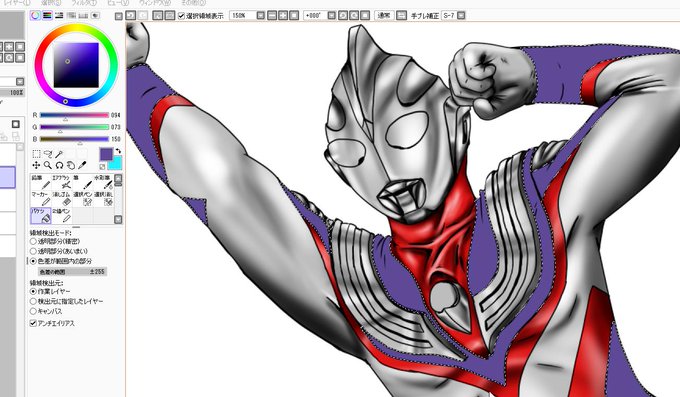680x397 pixels.
Task: Click the undo button in toolbar
Action: pos(130,16)
